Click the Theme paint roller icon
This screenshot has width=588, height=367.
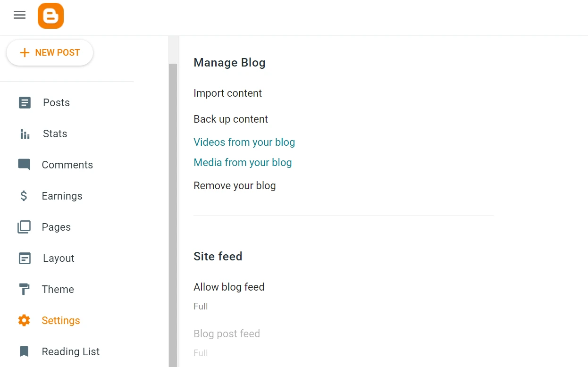coord(24,289)
